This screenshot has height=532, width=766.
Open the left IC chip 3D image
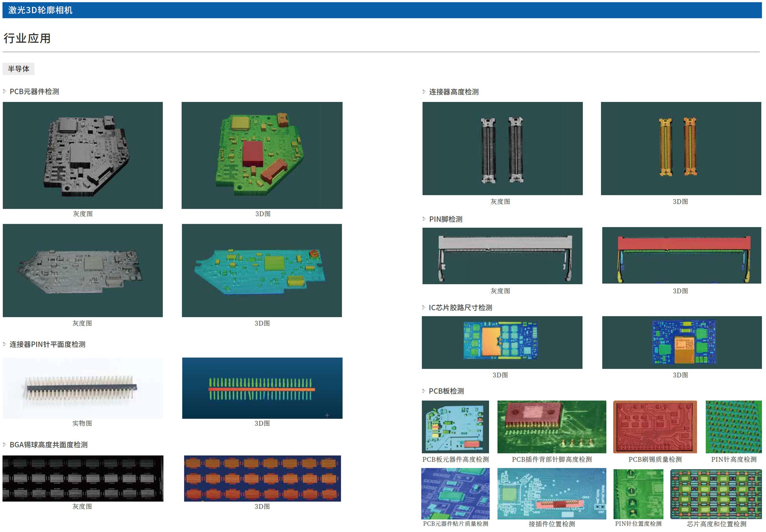[x=502, y=342]
